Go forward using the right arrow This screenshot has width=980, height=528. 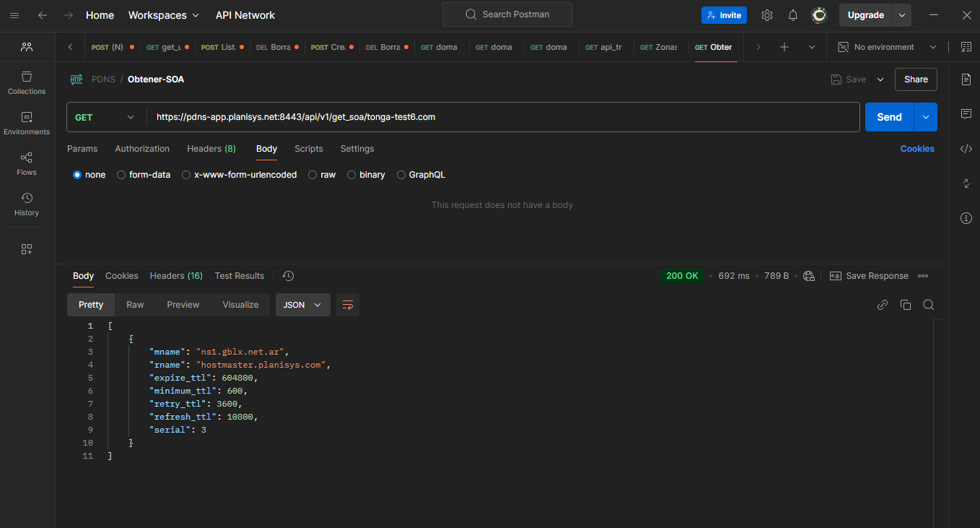pos(69,15)
